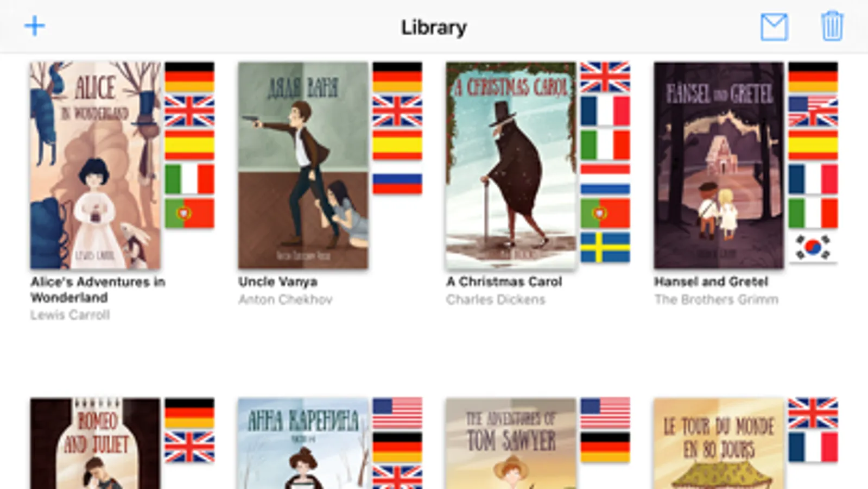Open the Romeo and Juliet cover

[x=96, y=443]
